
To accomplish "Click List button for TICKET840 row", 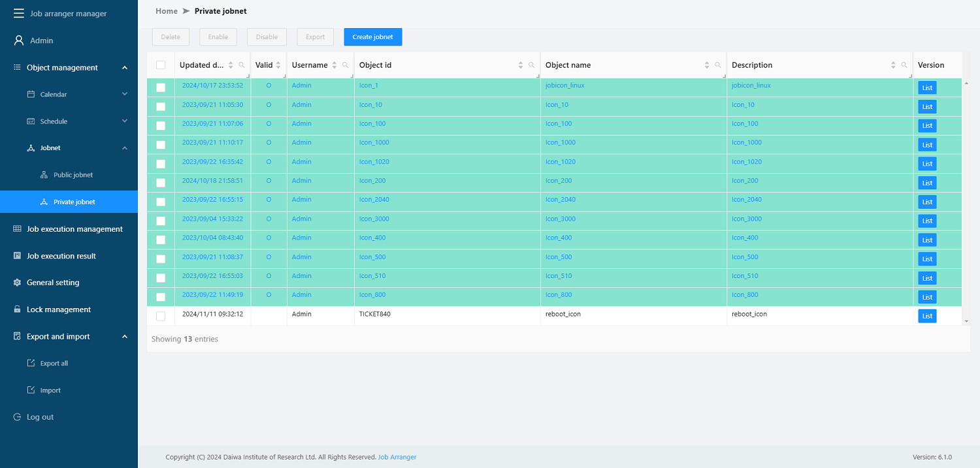I will pyautogui.click(x=927, y=316).
